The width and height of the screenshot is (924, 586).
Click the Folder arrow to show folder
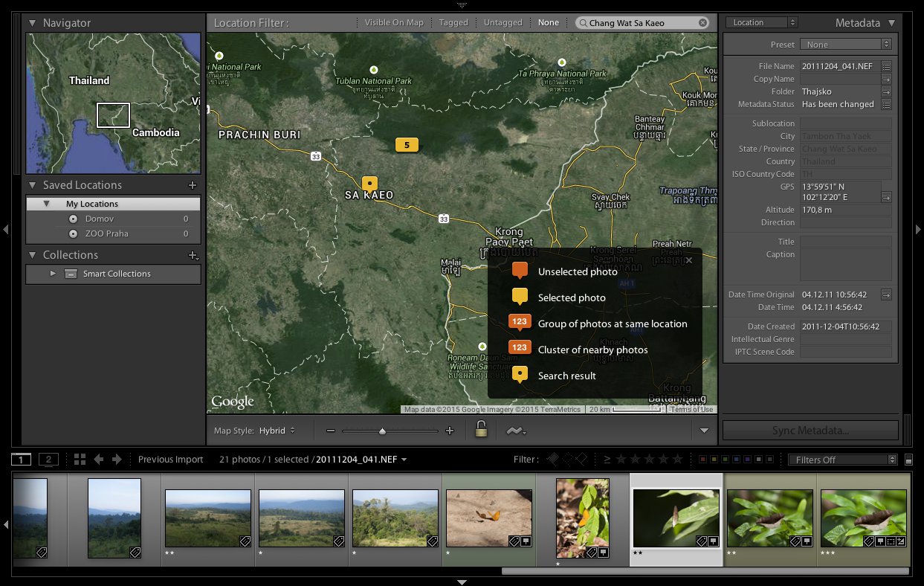tap(886, 91)
